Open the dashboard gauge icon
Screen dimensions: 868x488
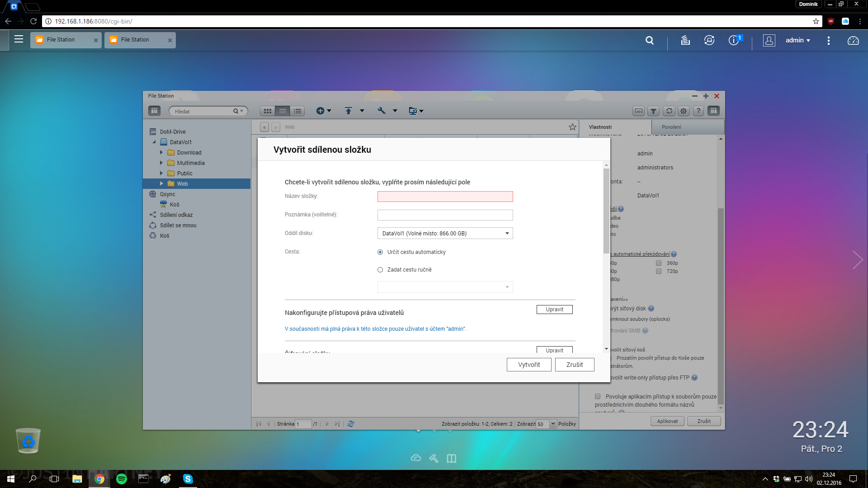(853, 41)
